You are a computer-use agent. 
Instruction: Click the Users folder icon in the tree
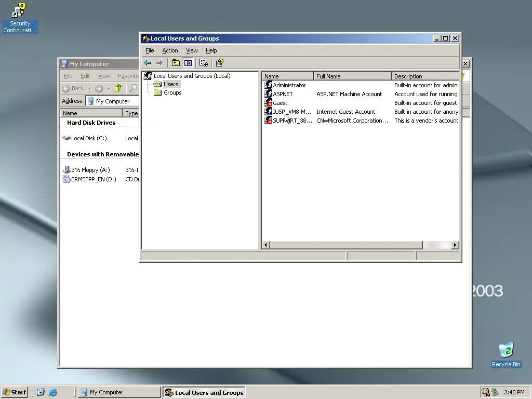click(157, 84)
